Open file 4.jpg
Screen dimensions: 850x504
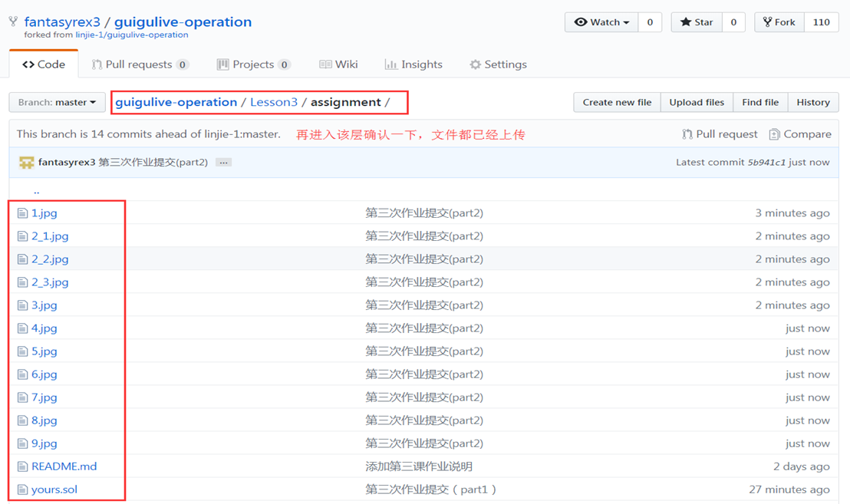[x=44, y=328]
